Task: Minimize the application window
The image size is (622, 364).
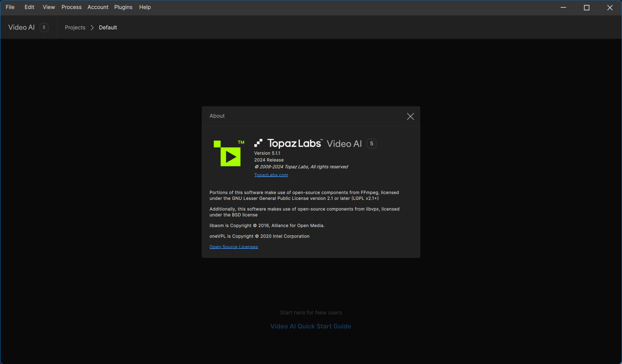Action: (563, 8)
